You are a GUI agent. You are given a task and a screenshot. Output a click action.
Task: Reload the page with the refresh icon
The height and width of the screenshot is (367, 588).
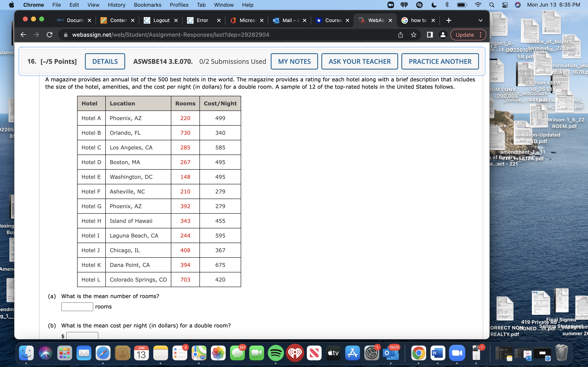pyautogui.click(x=50, y=34)
